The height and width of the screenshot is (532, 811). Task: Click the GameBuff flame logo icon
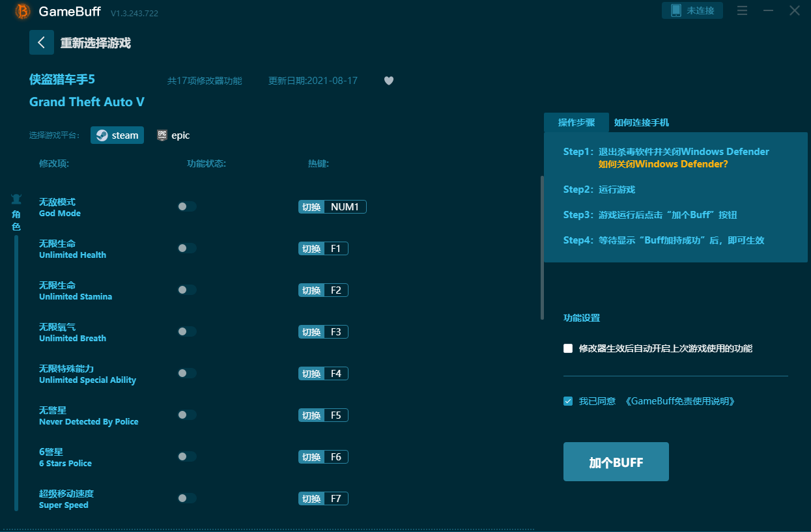point(23,11)
